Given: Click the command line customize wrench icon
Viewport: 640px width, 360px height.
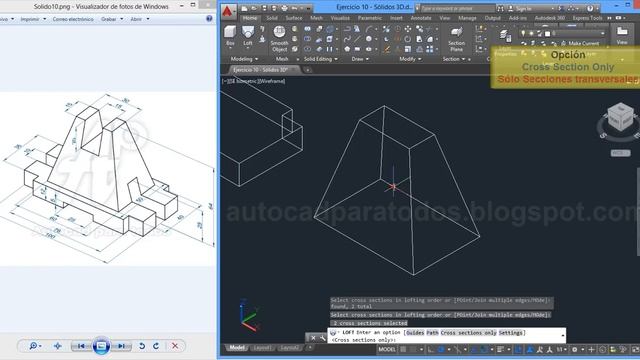Looking at the screenshot, I should pos(322,338).
